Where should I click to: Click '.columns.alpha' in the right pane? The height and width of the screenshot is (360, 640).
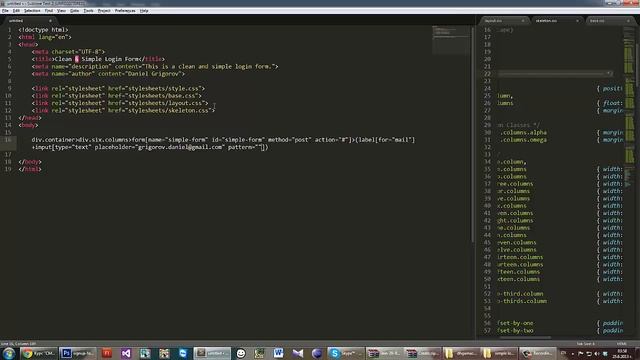pyautogui.click(x=524, y=132)
